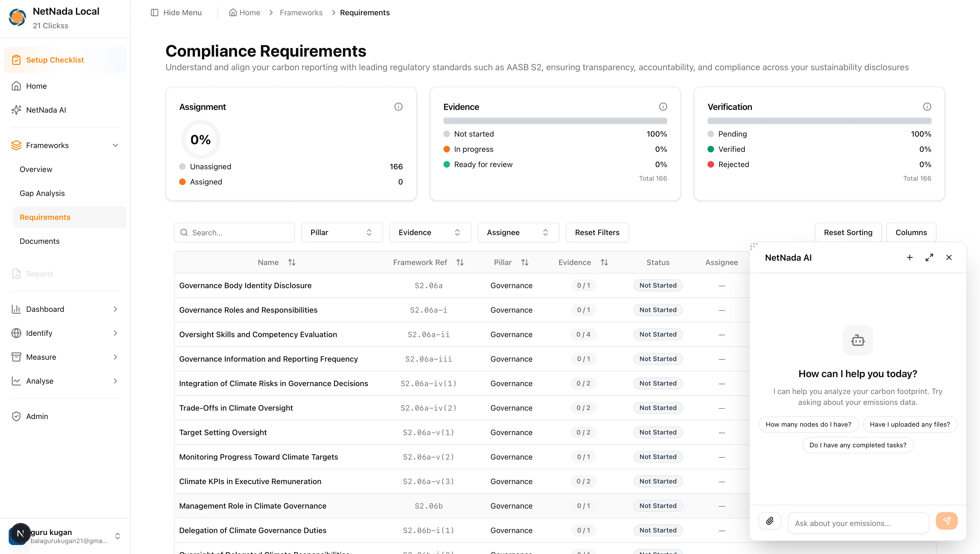Viewport: 980px width, 554px height.
Task: Switch to the Gap Analysis section
Action: (42, 193)
